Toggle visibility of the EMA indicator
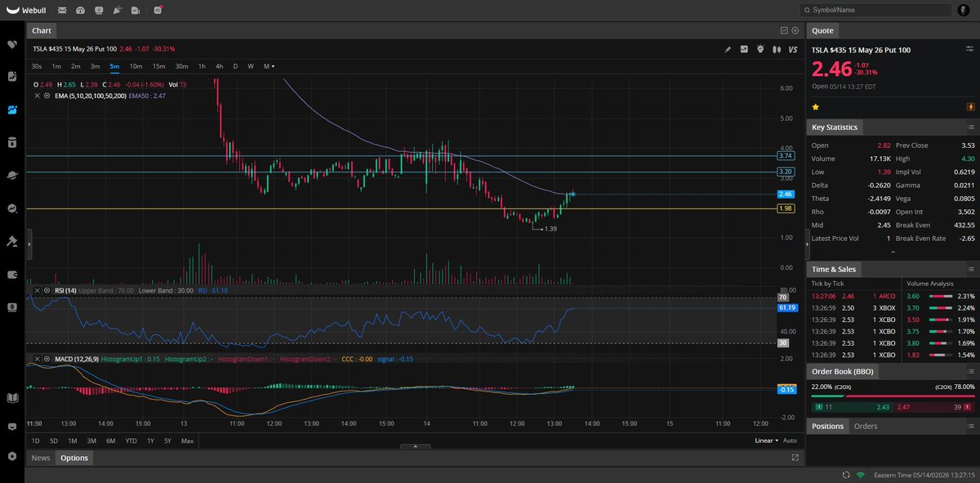This screenshot has width=980, height=483. (47, 96)
